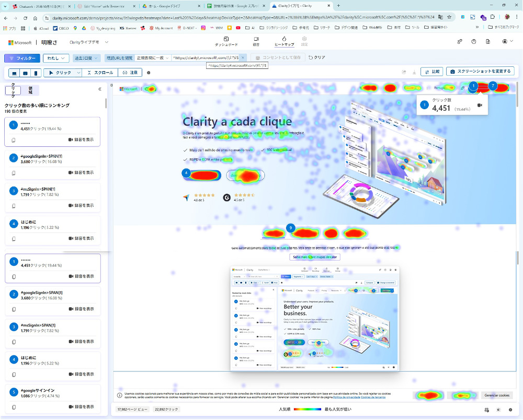Expand the Clarityライブデモ project dropdown

click(89, 42)
